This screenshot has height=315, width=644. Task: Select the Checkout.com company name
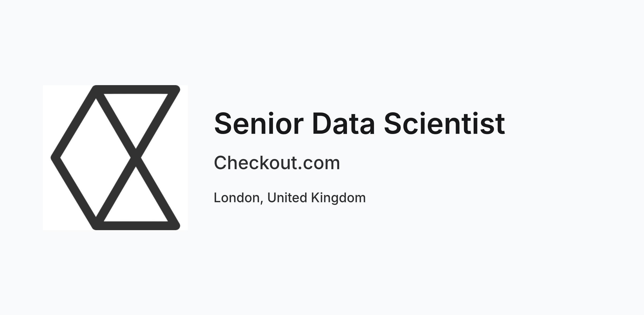pos(277,163)
